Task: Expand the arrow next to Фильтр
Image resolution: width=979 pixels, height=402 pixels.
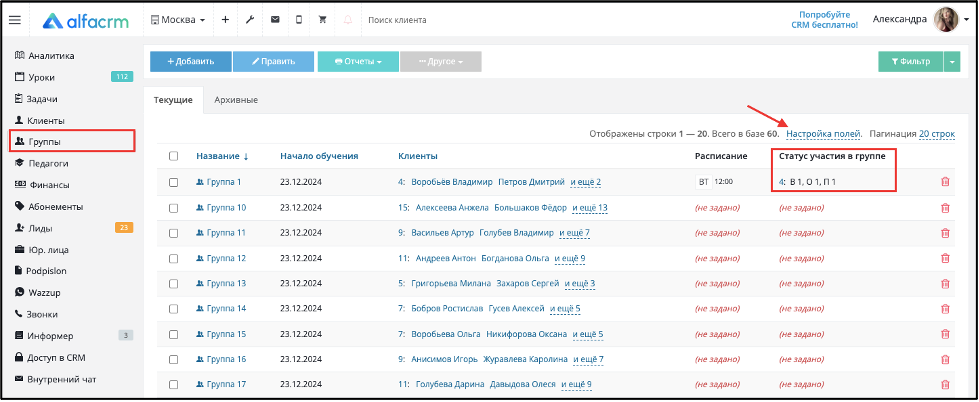Action: click(952, 62)
